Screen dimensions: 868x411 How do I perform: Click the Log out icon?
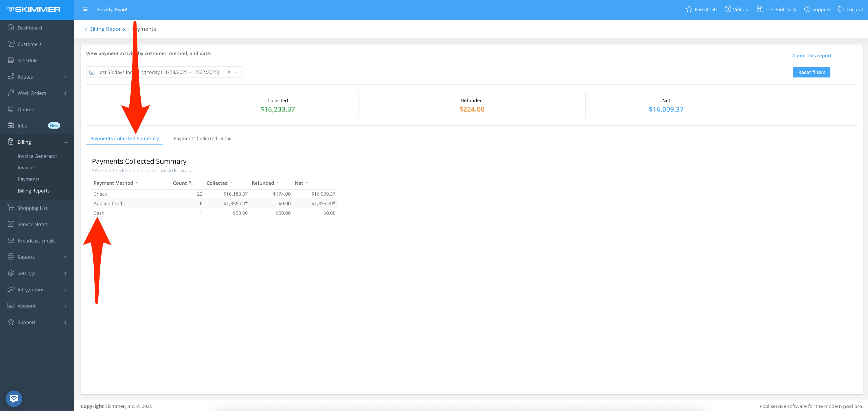pyautogui.click(x=841, y=9)
